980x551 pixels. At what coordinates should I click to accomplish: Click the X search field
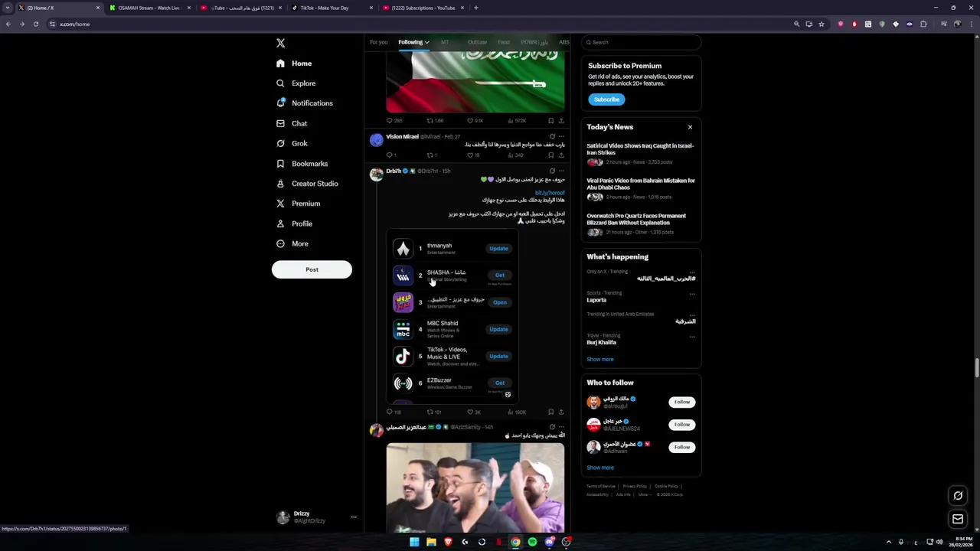tap(642, 42)
